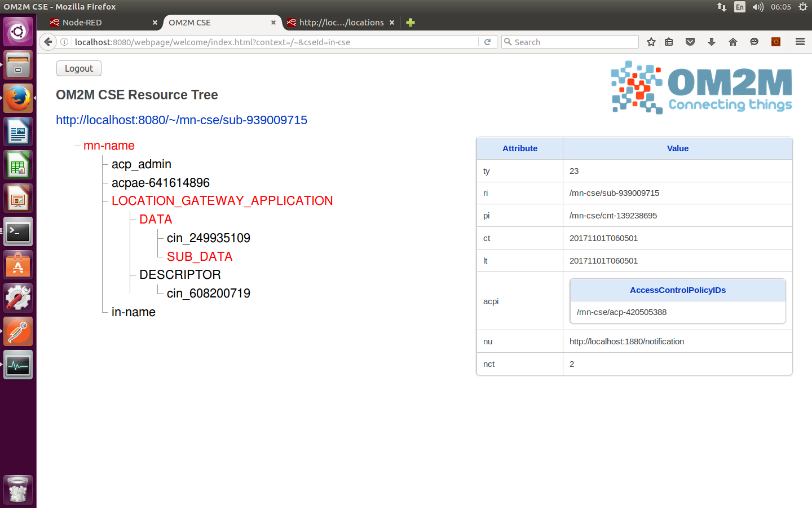Click the nu value http://localhost:1880/notification

tap(626, 341)
